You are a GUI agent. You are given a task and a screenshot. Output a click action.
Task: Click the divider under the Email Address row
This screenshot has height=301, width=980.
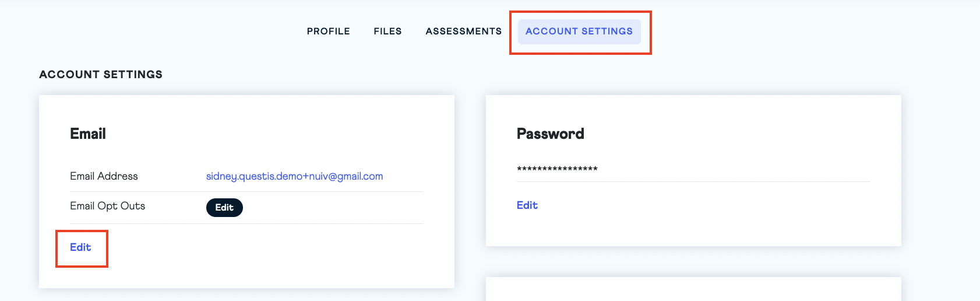(246, 191)
